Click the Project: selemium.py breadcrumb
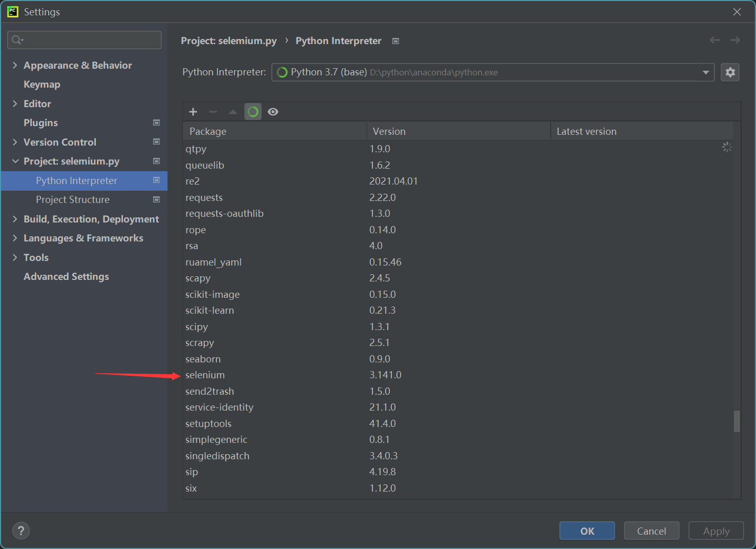 (x=228, y=40)
